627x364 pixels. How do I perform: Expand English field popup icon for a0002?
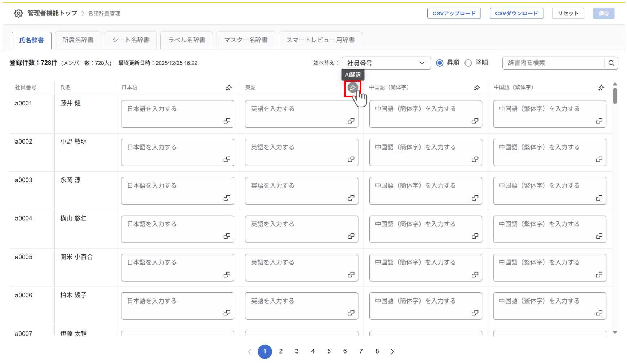coord(351,159)
